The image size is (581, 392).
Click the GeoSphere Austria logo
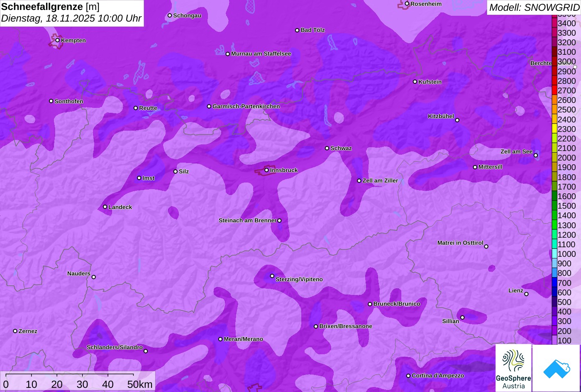pyautogui.click(x=513, y=368)
